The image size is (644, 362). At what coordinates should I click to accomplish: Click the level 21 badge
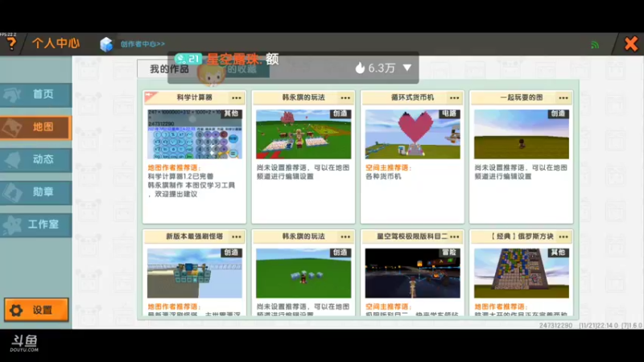[x=188, y=59]
